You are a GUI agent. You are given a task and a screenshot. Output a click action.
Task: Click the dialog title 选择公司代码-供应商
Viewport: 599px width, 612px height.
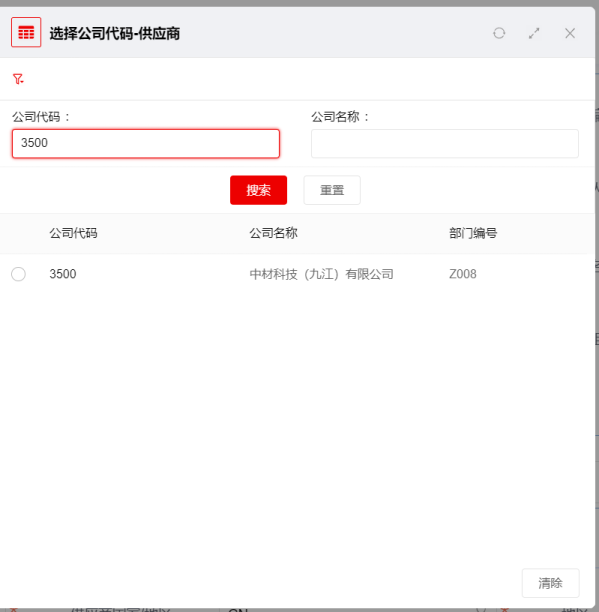pyautogui.click(x=115, y=34)
